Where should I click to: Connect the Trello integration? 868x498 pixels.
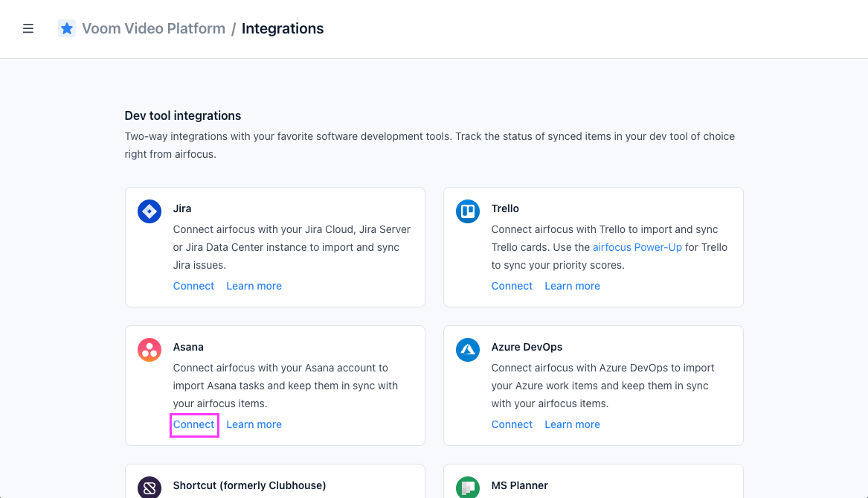(x=512, y=286)
